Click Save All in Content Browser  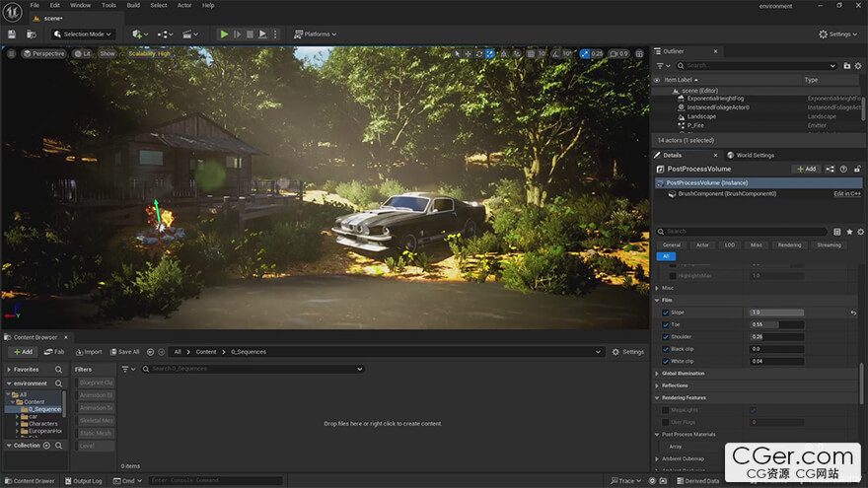coord(124,352)
